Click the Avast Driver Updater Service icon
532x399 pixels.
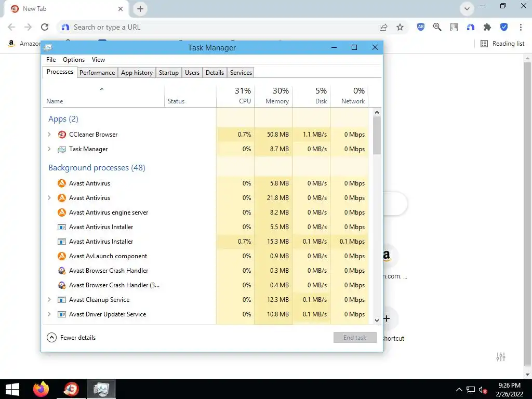[62, 314]
